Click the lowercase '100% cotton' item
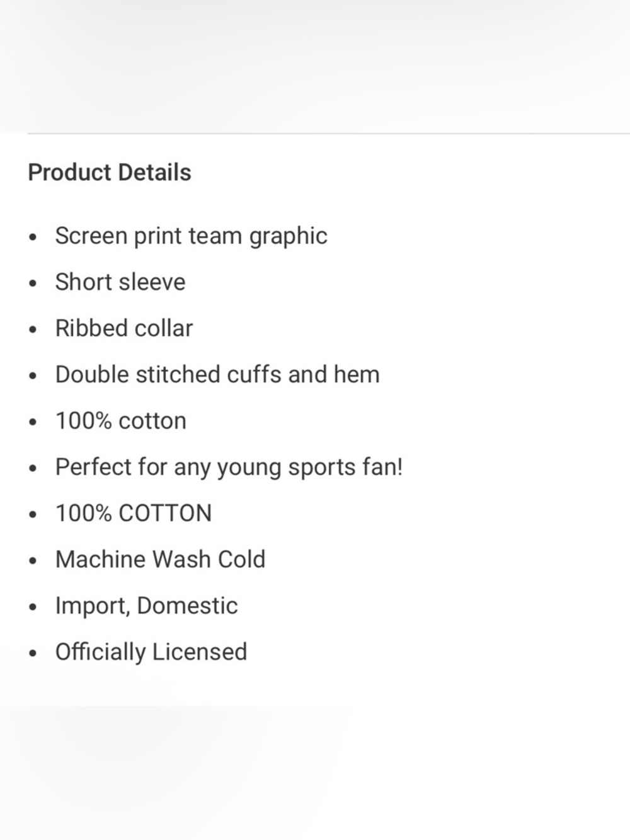The width and height of the screenshot is (630, 840). click(x=121, y=421)
